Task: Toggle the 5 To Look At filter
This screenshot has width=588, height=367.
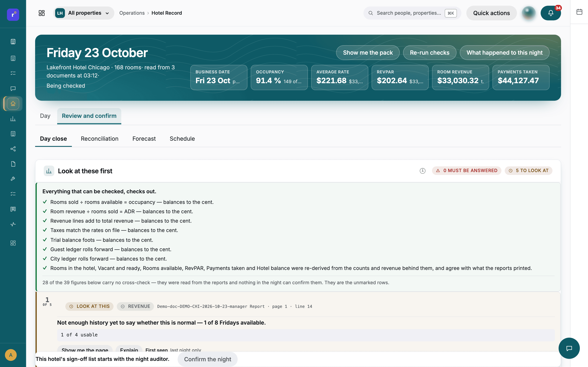Action: click(x=528, y=171)
